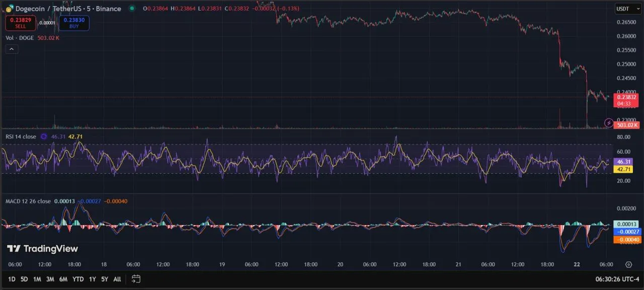644x290 pixels.
Task: Choose the All time range
Action: (117, 278)
